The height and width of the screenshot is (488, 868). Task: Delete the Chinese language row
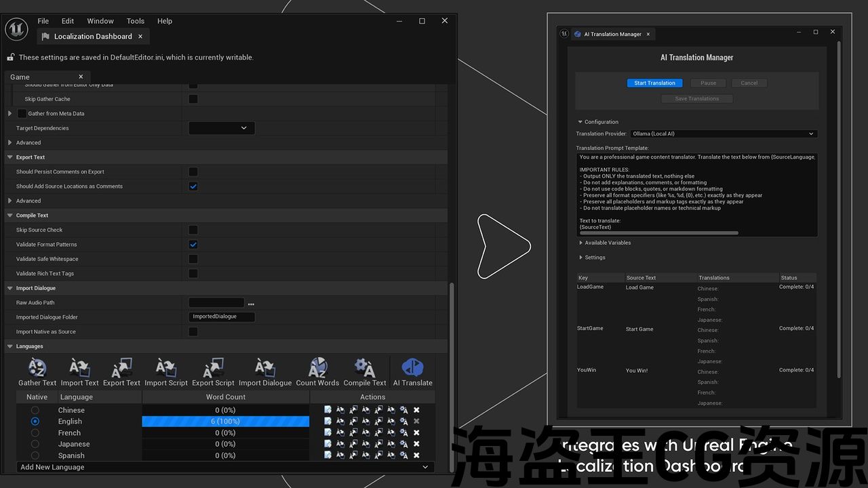416,410
